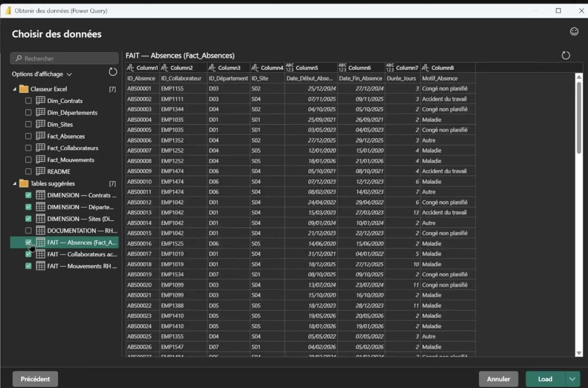Select cell EMP1111
Viewport: 588px width, 388px height.
pos(183,99)
